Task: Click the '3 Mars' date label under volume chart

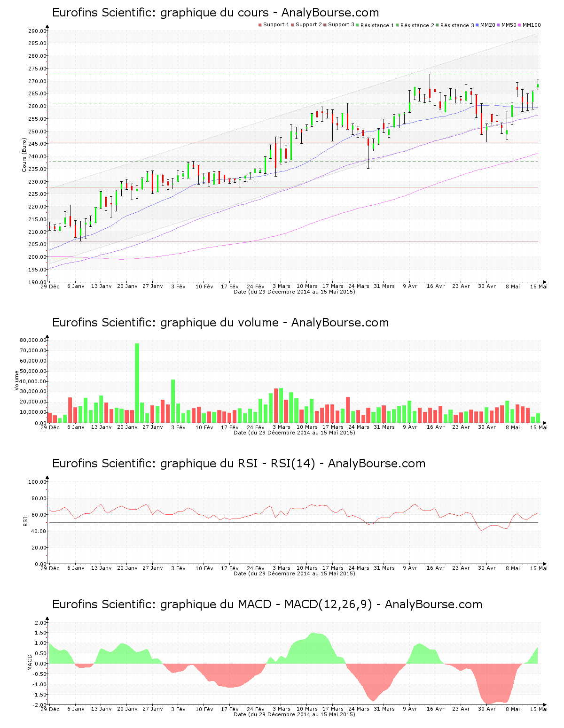Action: coord(282,427)
